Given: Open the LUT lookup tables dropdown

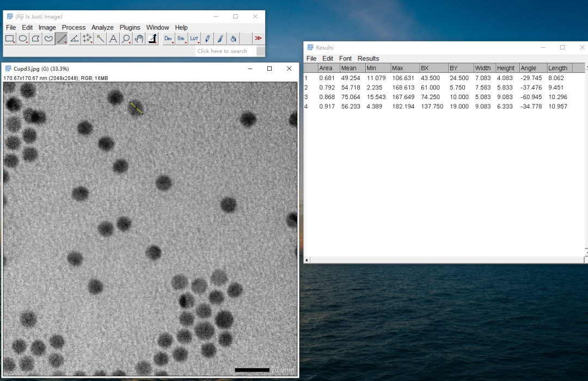Looking at the screenshot, I should [194, 39].
